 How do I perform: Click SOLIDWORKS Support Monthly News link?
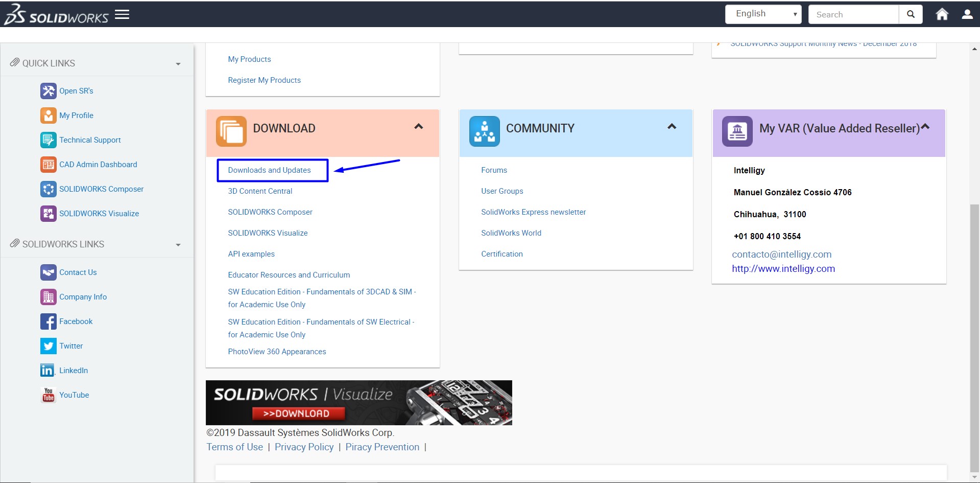click(x=823, y=44)
